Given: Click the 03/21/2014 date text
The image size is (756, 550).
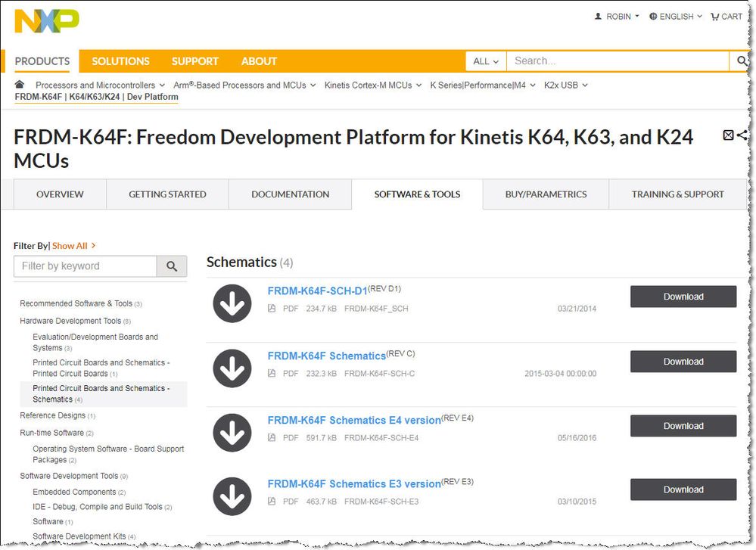Looking at the screenshot, I should [x=577, y=309].
